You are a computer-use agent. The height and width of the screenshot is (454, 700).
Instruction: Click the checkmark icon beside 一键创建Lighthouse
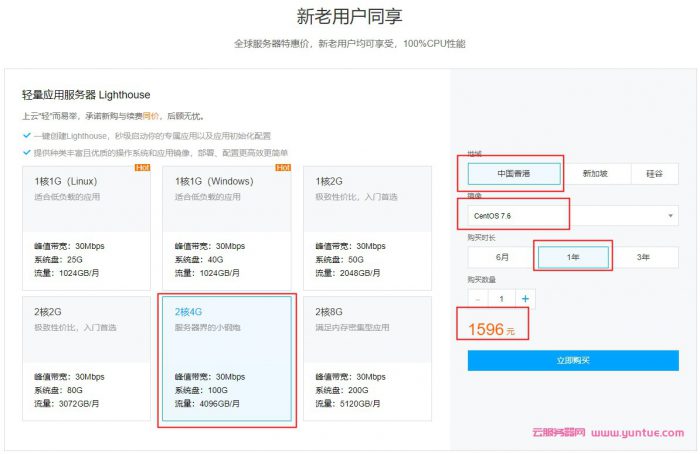click(x=26, y=135)
